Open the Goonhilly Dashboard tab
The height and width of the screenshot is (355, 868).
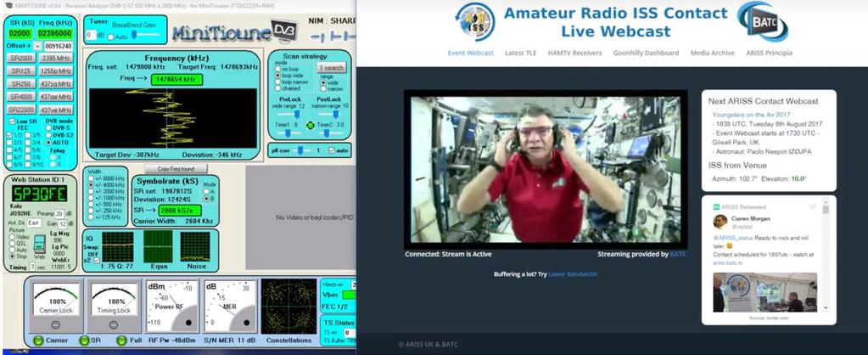646,54
